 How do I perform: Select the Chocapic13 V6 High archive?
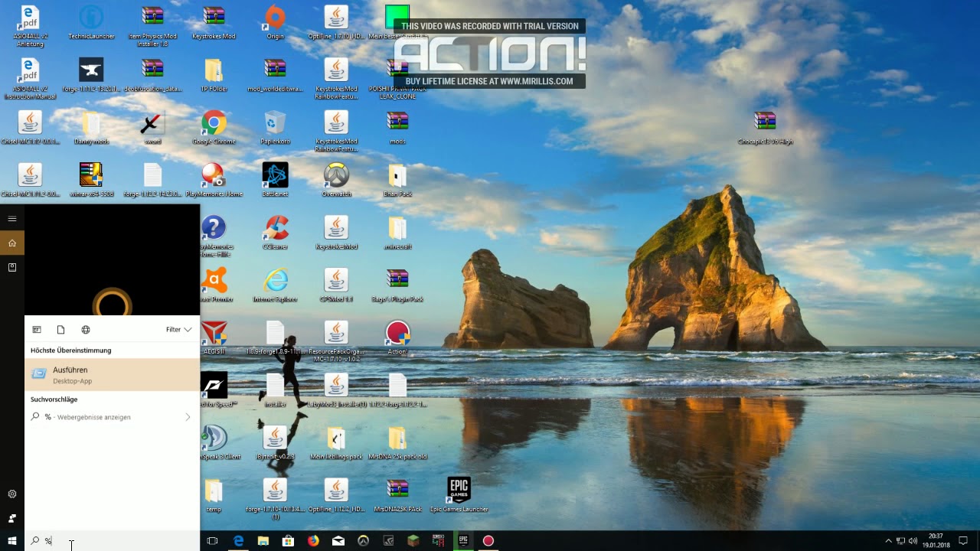click(x=765, y=128)
